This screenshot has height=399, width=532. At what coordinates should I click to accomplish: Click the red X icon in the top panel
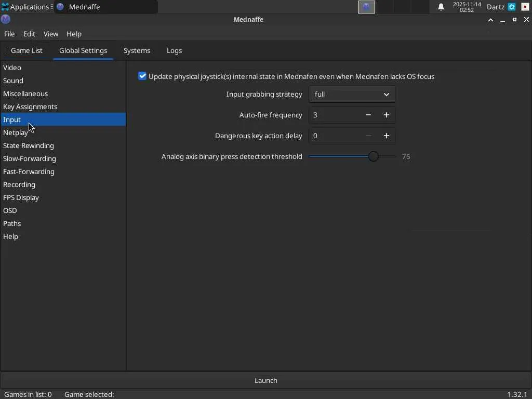525,7
